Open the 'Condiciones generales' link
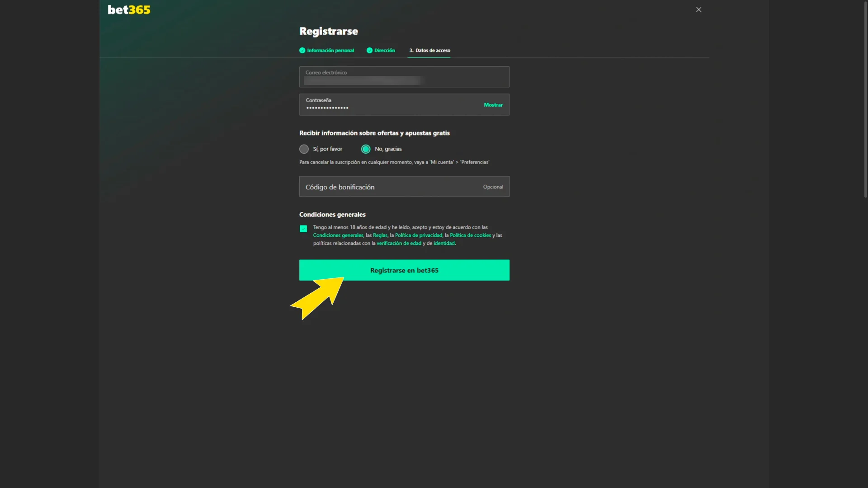The image size is (868, 488). pos(338,235)
